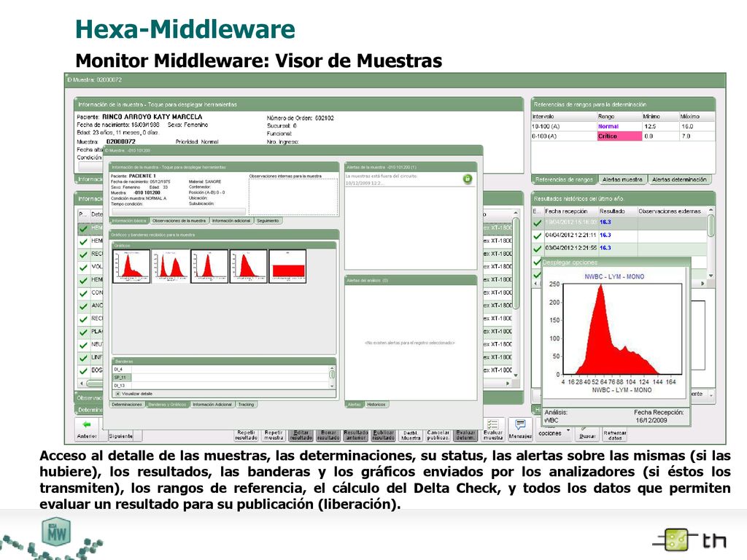
Task: Open the Información adicional tab beside Seguimiento
Action: click(x=231, y=221)
